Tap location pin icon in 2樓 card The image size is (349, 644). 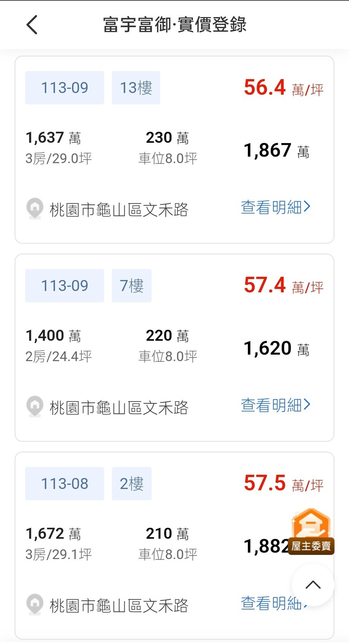(x=35, y=605)
